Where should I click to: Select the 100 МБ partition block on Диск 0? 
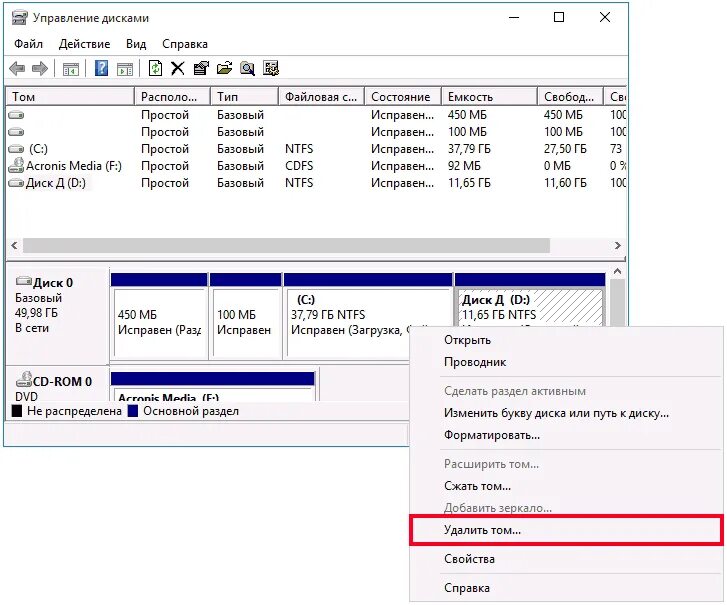click(245, 316)
